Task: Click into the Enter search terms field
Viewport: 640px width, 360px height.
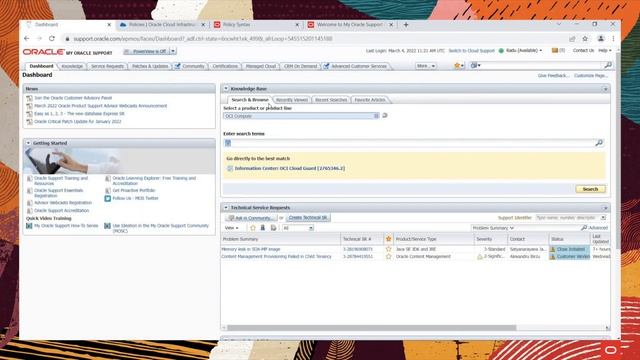Action: coord(412,143)
